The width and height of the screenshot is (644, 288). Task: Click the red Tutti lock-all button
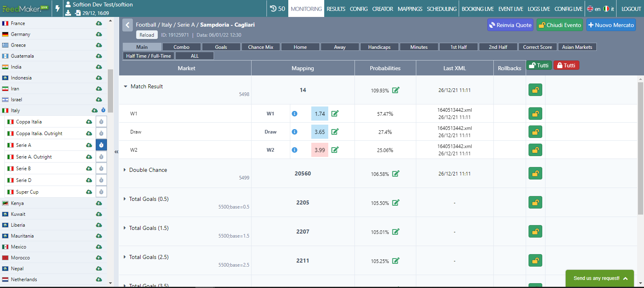point(566,65)
